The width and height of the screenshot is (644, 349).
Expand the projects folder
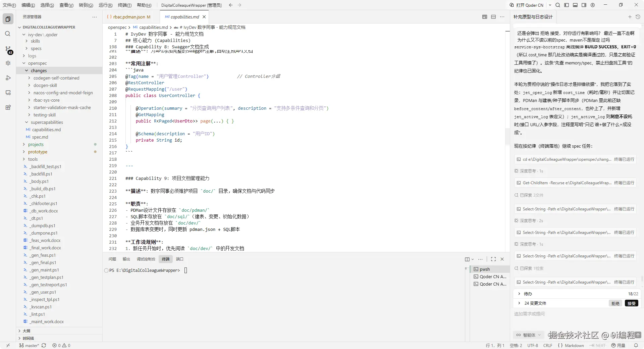24,144
